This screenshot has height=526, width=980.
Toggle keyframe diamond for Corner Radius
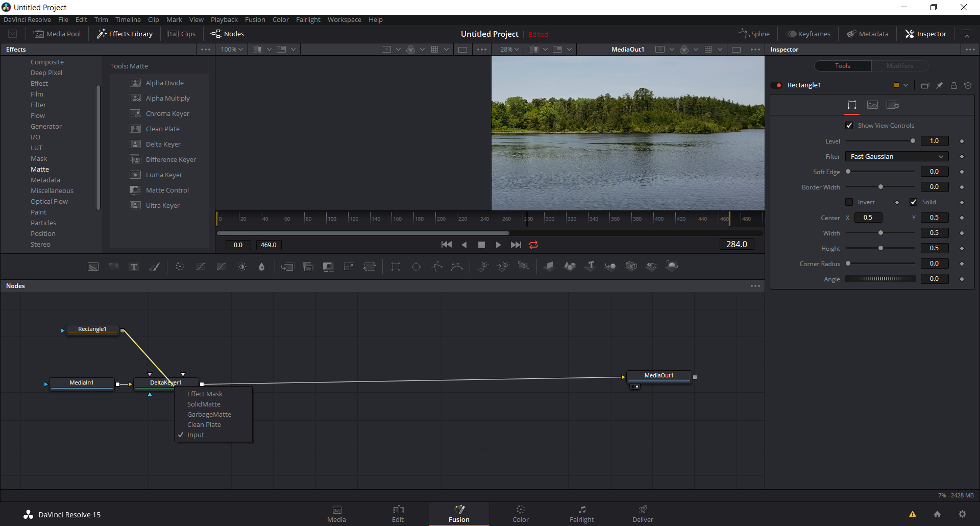[962, 264]
